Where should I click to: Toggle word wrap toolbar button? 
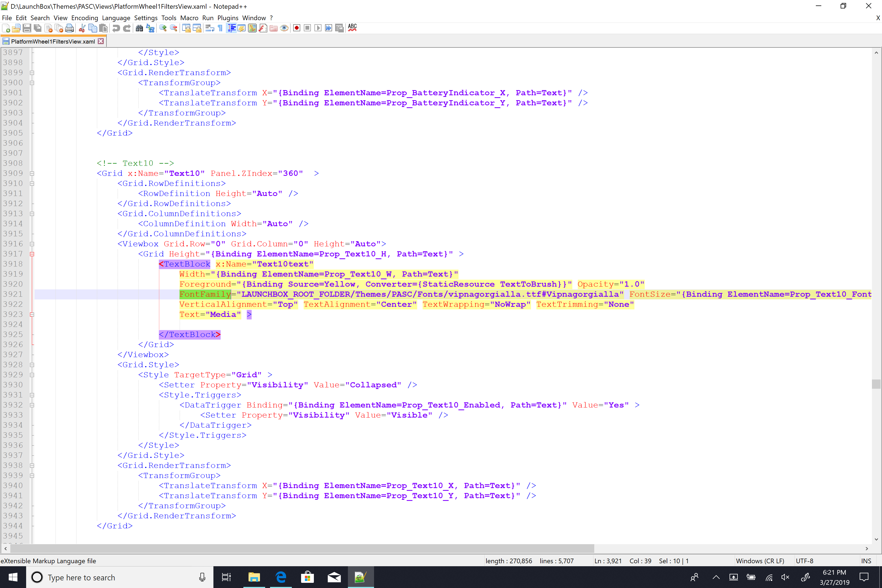[x=210, y=28]
